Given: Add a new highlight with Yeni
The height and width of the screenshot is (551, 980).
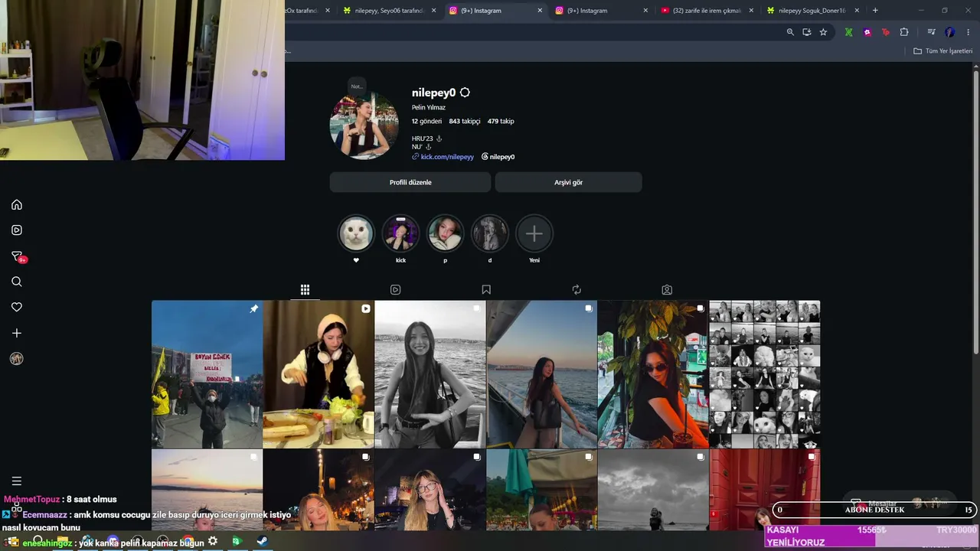Looking at the screenshot, I should 534,234.
